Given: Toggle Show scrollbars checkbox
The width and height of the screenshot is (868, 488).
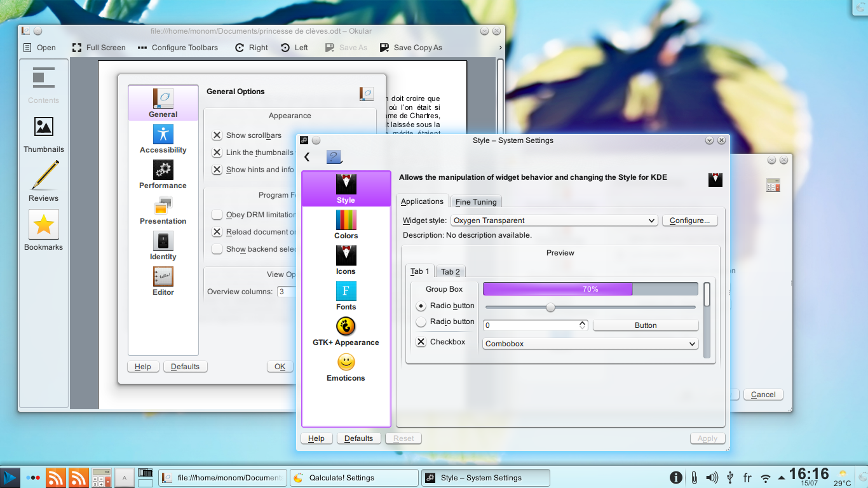Looking at the screenshot, I should coord(217,135).
